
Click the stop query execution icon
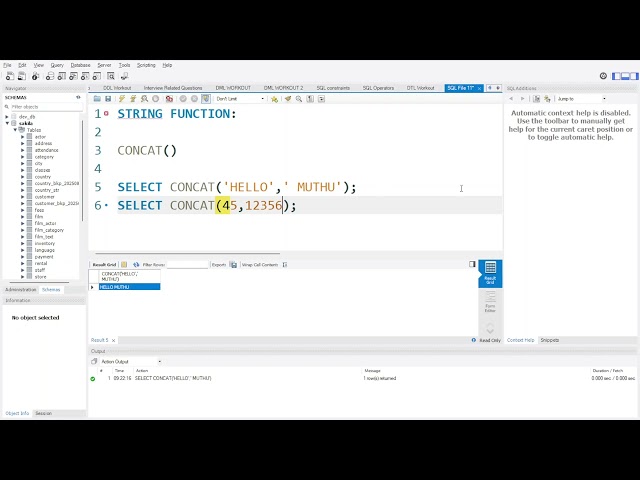click(x=156, y=99)
